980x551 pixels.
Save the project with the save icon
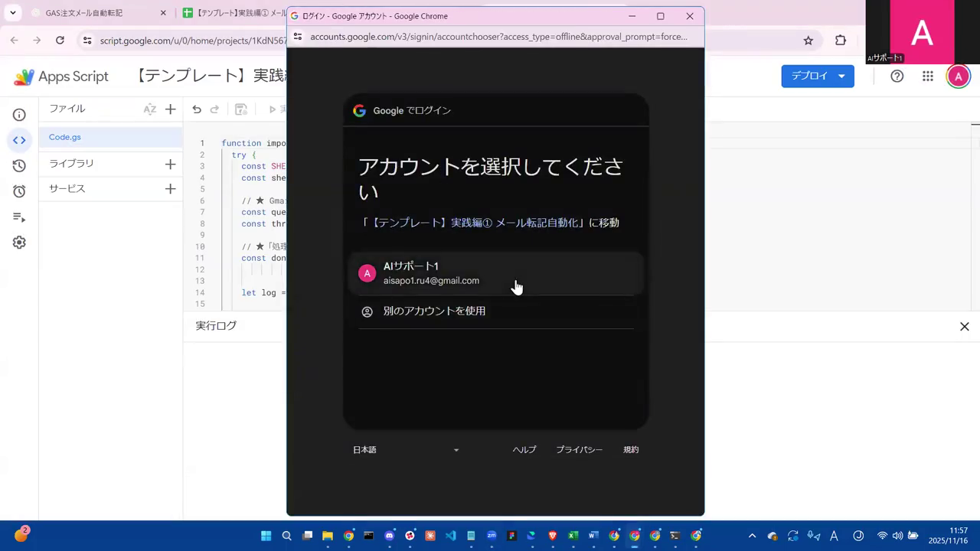[x=241, y=109]
